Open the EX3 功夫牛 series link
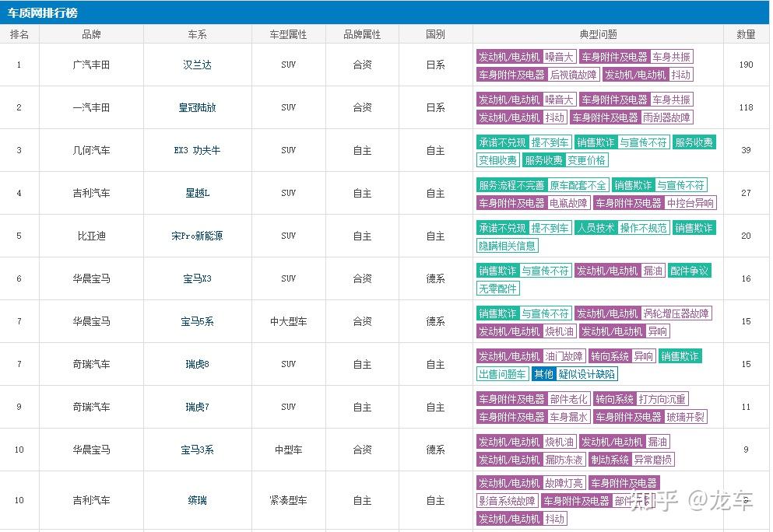 197,150
